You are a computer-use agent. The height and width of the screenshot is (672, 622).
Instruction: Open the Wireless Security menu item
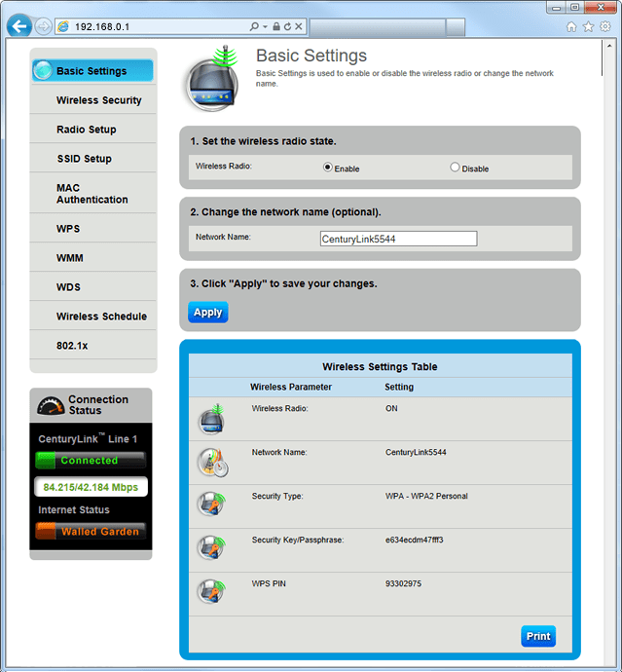(x=99, y=100)
